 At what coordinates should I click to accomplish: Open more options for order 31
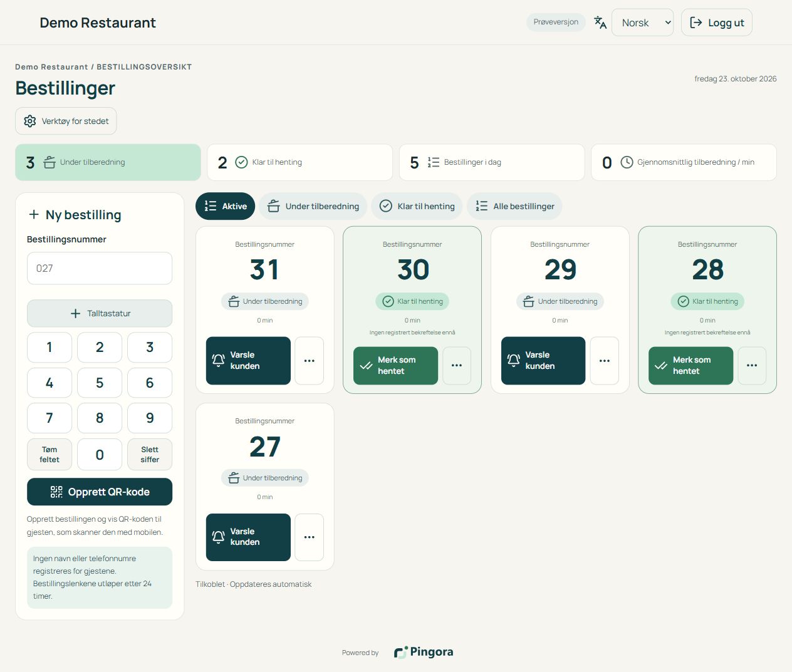tap(310, 361)
